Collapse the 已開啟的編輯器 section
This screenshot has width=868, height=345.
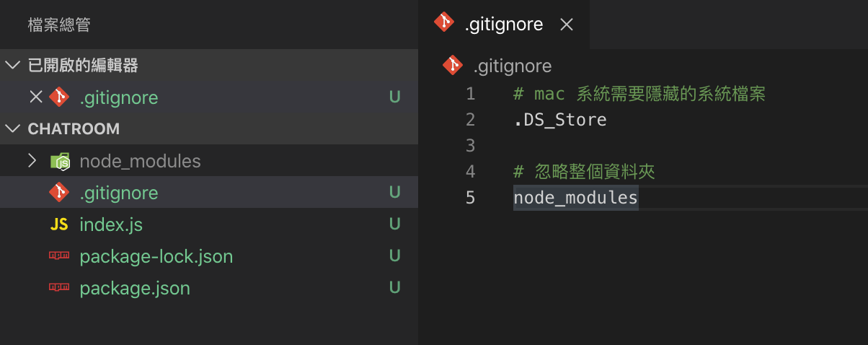(x=13, y=66)
